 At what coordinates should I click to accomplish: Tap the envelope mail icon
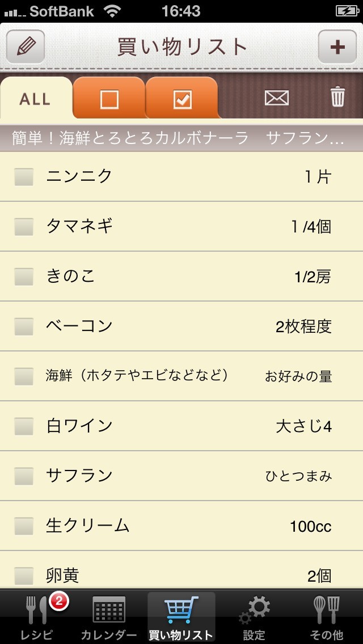[x=276, y=98]
